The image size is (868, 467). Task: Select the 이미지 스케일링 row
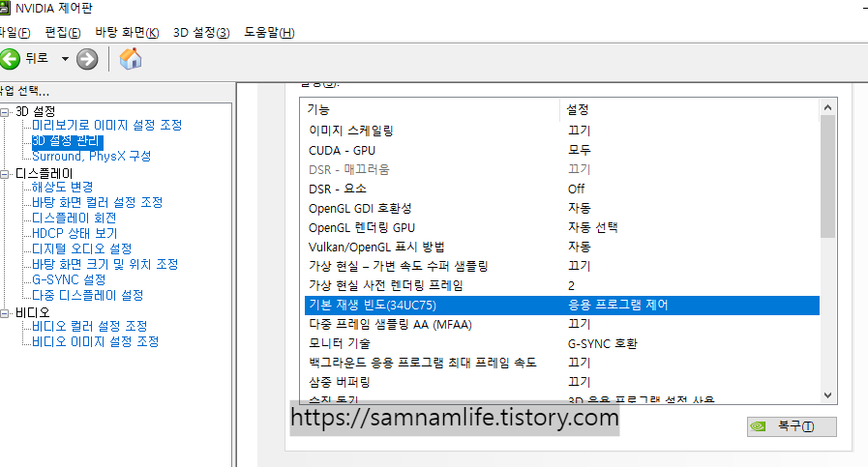point(562,131)
